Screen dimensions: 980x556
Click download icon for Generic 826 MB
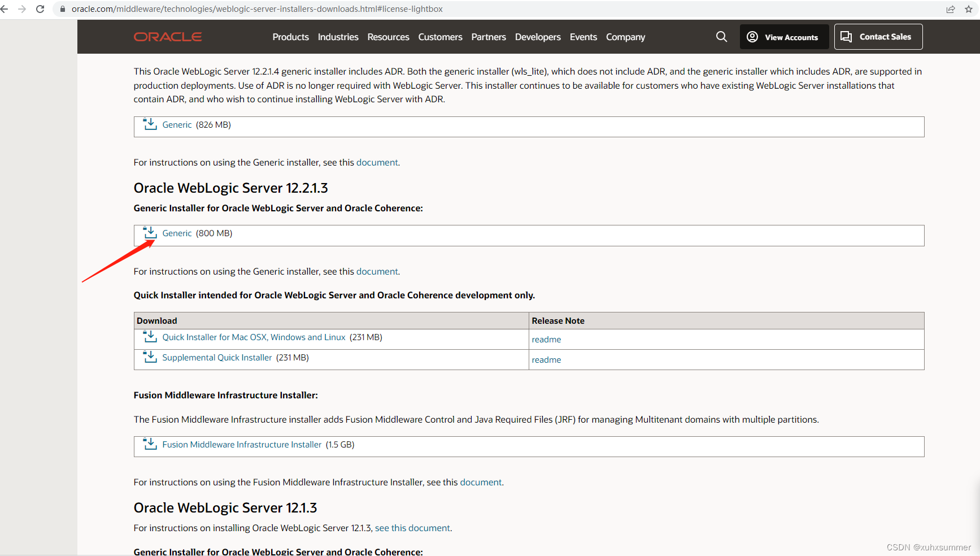coord(150,124)
